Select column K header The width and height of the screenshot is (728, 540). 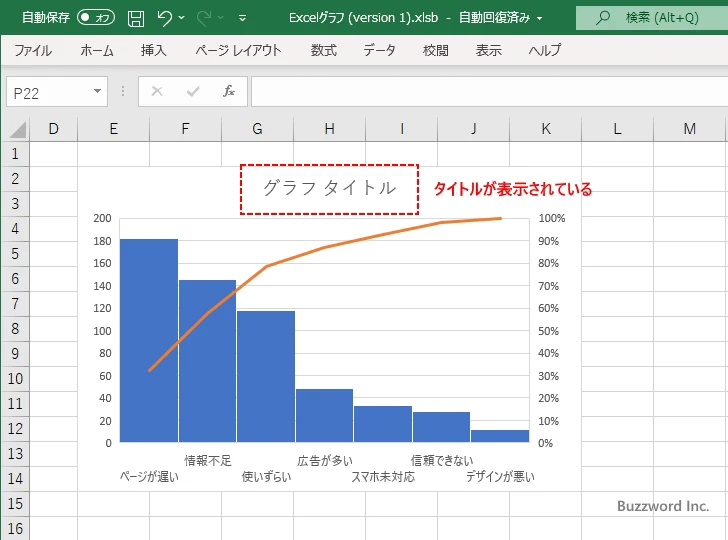pyautogui.click(x=546, y=129)
